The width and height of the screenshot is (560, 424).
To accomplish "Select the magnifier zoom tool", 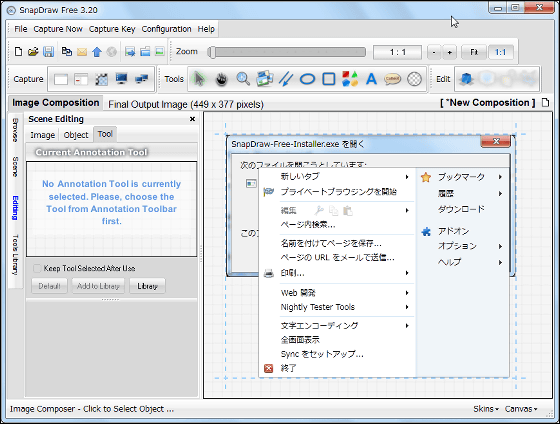I will point(243,79).
